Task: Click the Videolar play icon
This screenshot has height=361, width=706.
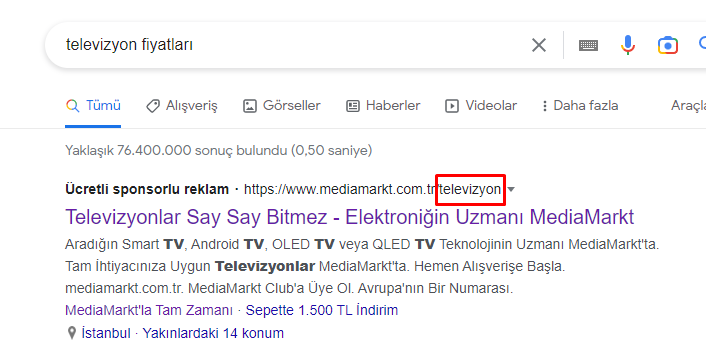Action: [452, 106]
